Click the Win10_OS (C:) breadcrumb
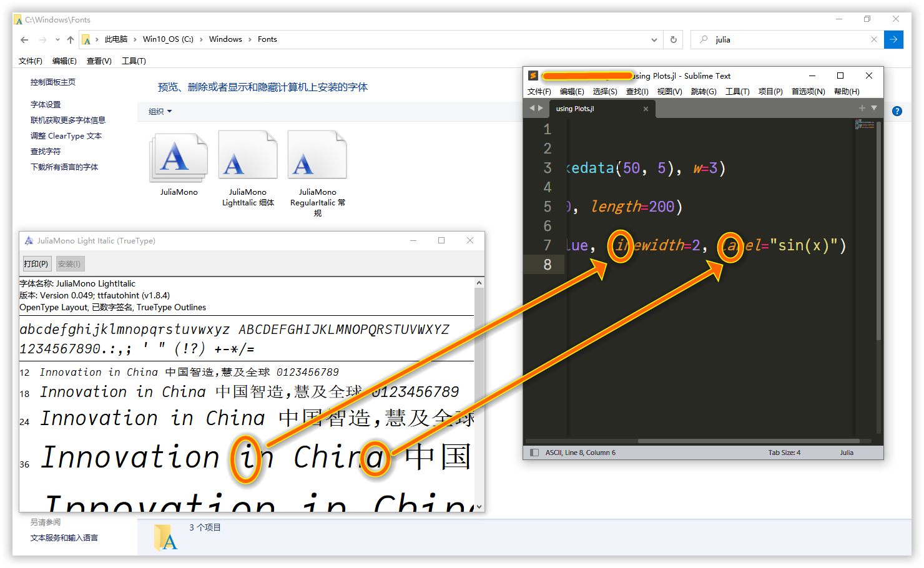Image resolution: width=924 pixels, height=568 pixels. click(x=168, y=39)
